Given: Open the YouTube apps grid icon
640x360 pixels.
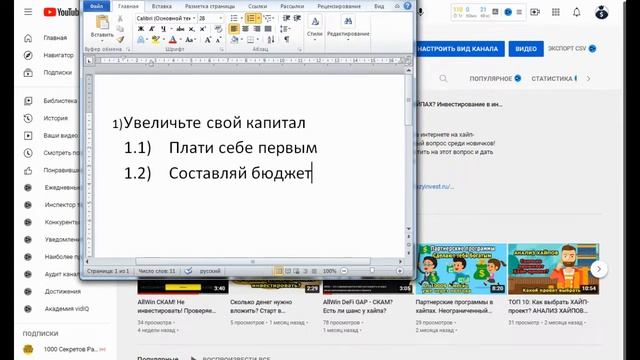Looking at the screenshot, I should click(556, 12).
